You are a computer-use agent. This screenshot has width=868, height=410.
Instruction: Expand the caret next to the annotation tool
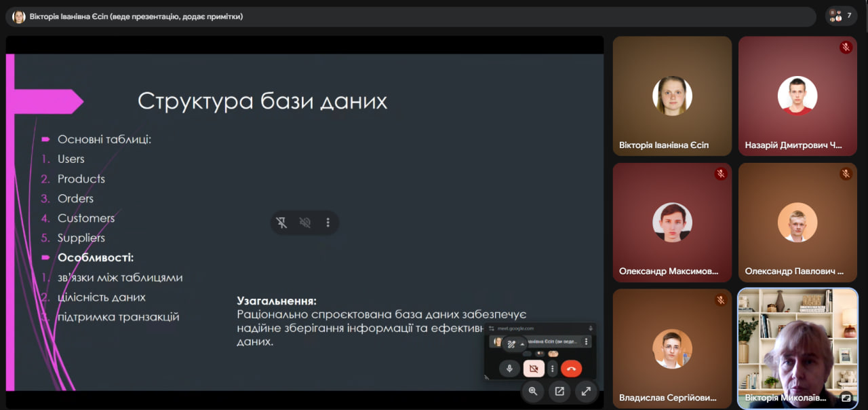point(522,344)
